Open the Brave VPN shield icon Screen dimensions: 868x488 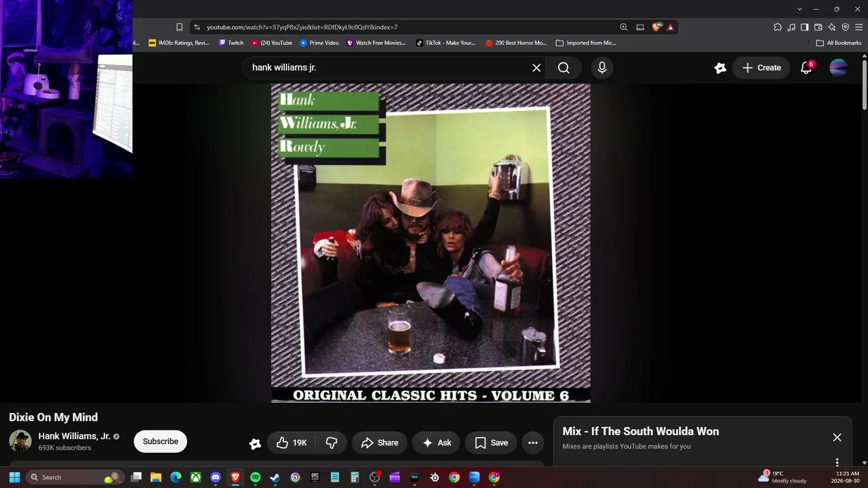[x=845, y=27]
